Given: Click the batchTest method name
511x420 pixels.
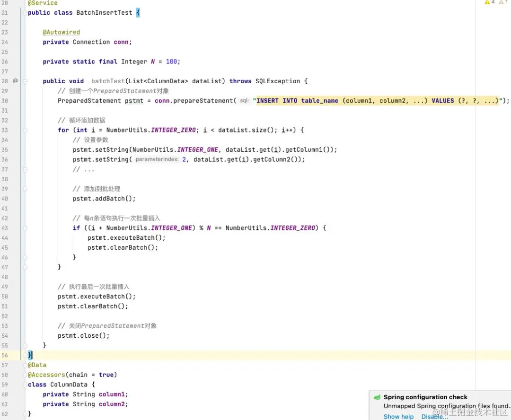Looking at the screenshot, I should click(x=108, y=81).
